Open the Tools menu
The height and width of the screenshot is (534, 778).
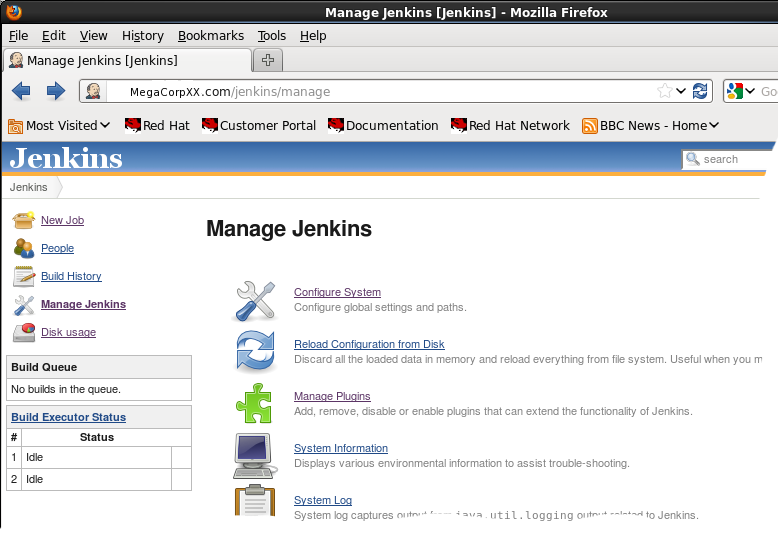coord(271,36)
